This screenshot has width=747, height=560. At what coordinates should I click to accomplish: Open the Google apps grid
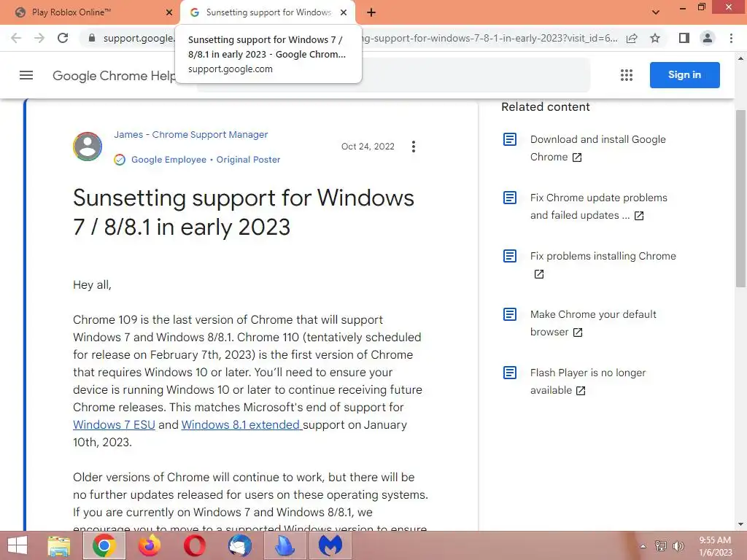point(627,75)
